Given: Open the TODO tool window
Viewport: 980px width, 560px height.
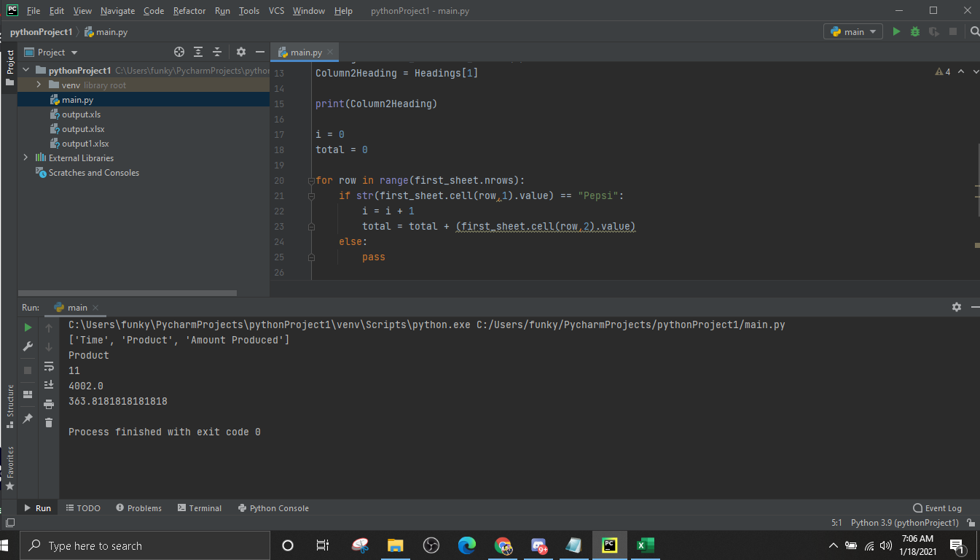Looking at the screenshot, I should pos(83,508).
